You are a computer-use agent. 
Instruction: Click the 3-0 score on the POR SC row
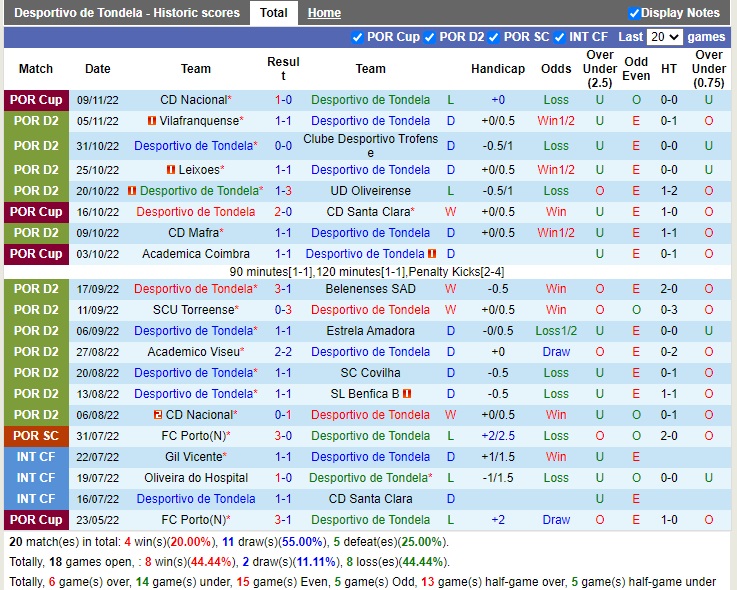[283, 436]
